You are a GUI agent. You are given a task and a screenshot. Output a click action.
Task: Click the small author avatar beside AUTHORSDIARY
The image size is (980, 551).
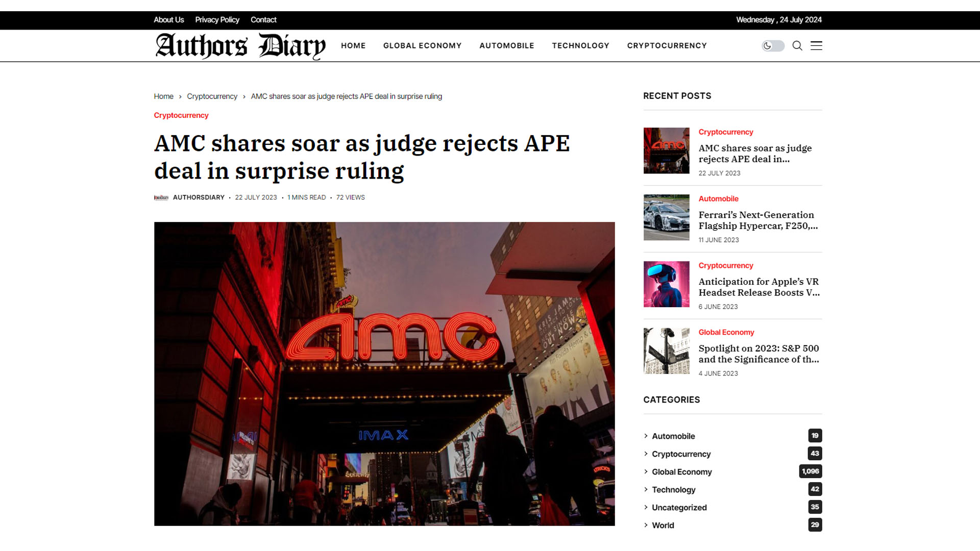point(161,197)
